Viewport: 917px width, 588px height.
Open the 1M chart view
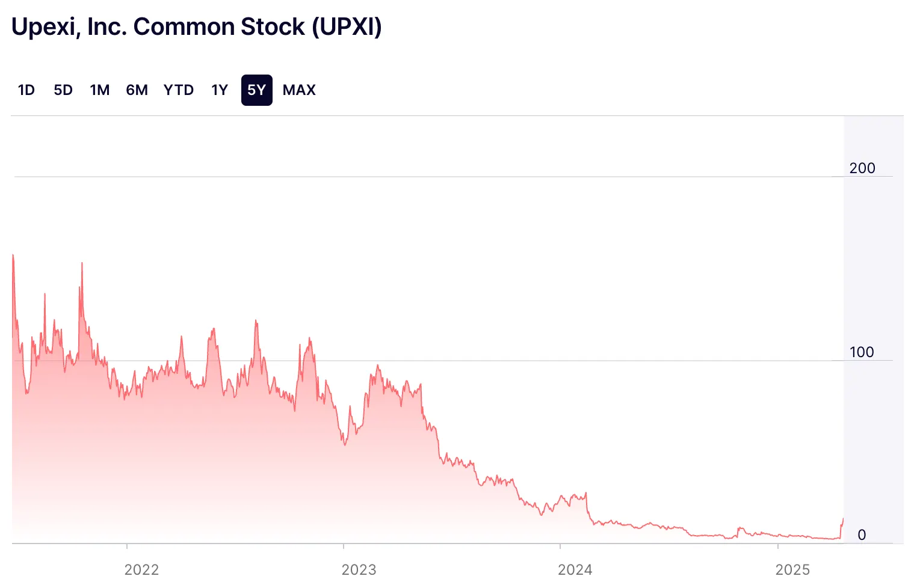99,90
